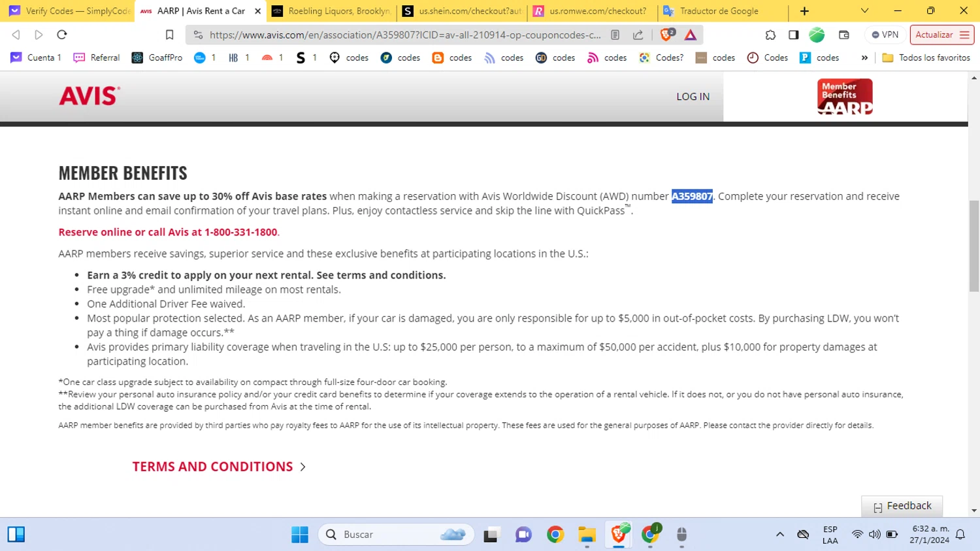Open notifications bell icon
The image size is (980, 551).
[x=960, y=535]
